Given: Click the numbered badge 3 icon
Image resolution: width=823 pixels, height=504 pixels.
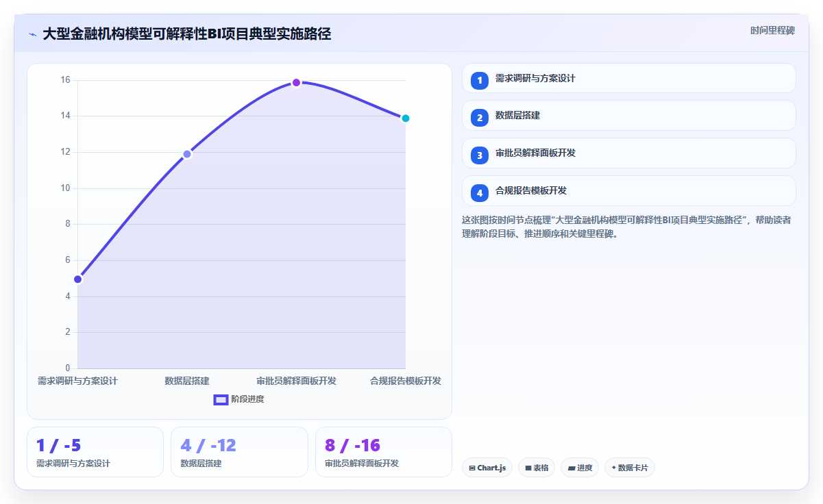Looking at the screenshot, I should [480, 155].
